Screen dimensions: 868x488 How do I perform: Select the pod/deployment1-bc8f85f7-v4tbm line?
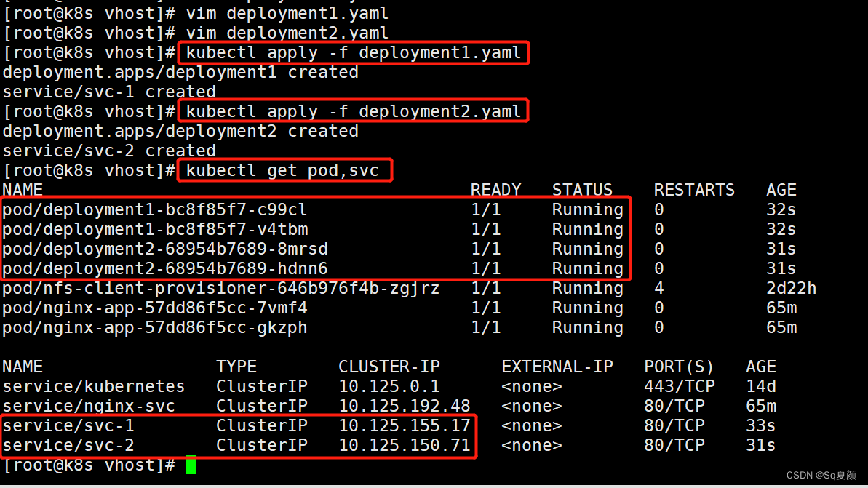(155, 230)
